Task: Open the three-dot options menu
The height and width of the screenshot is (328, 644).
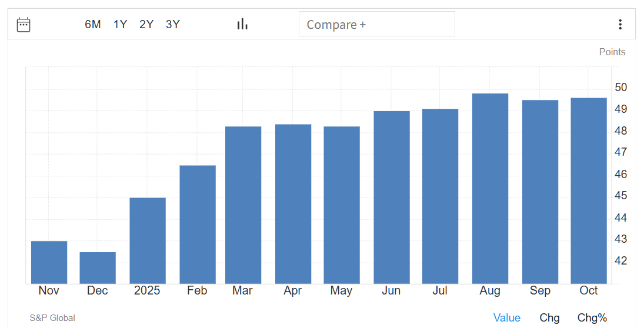Action: (x=620, y=24)
